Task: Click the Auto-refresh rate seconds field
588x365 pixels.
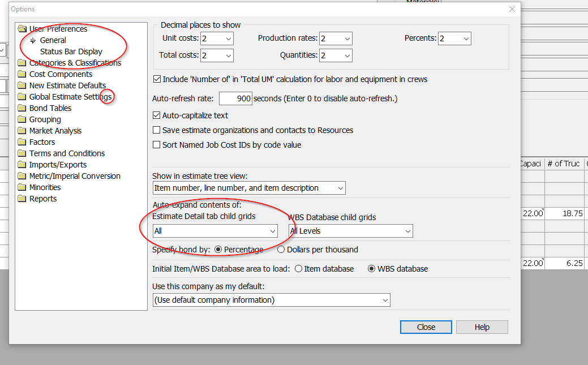Action: point(235,98)
